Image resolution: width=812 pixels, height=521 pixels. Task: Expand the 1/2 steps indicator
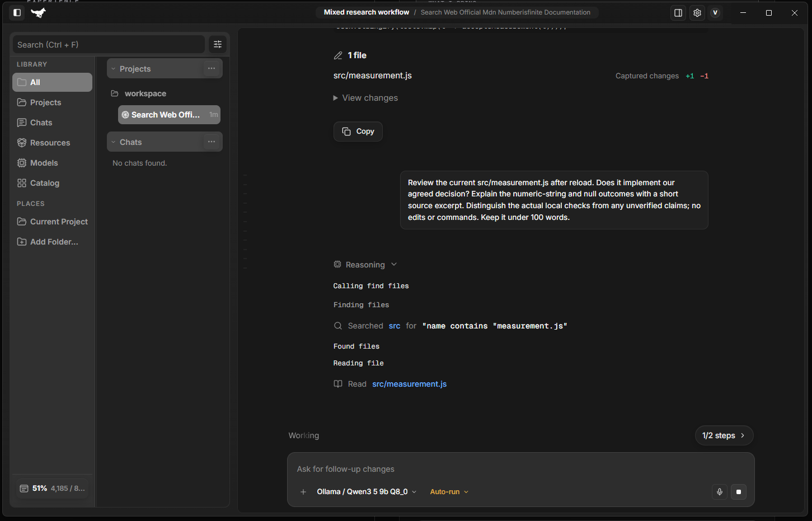click(x=724, y=435)
